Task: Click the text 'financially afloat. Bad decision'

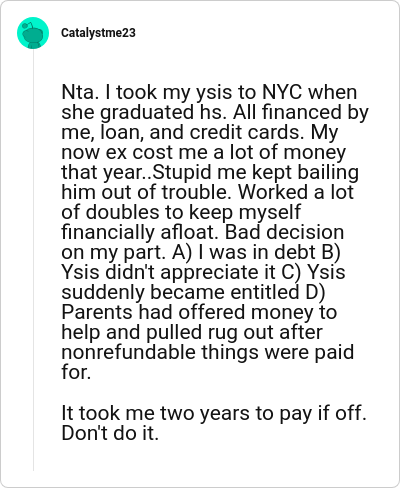Action: click(x=202, y=232)
